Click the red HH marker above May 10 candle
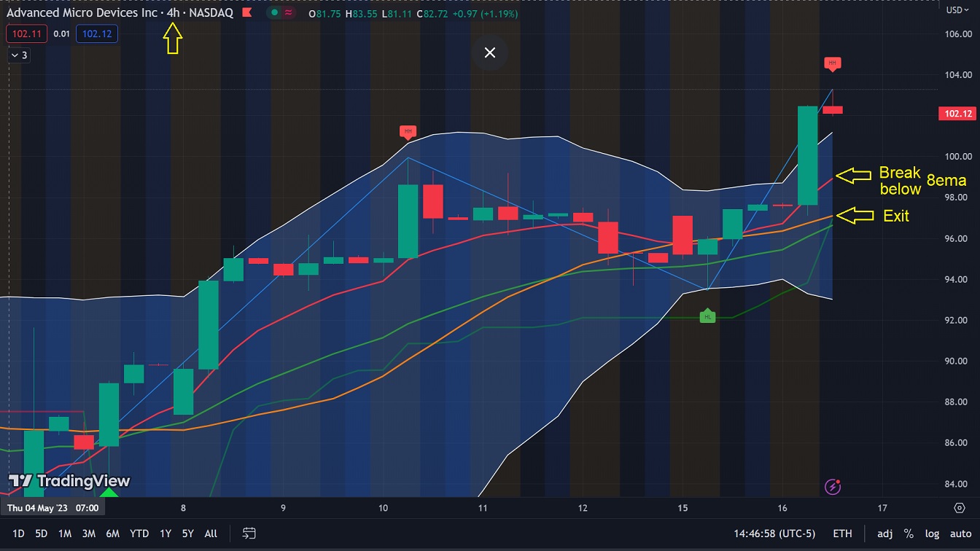 point(408,132)
